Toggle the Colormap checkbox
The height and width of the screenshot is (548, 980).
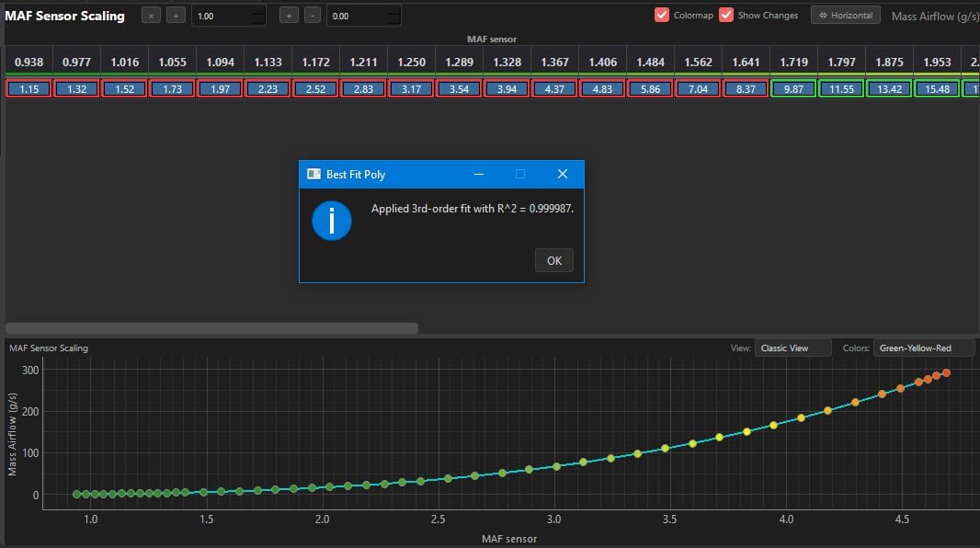[661, 15]
